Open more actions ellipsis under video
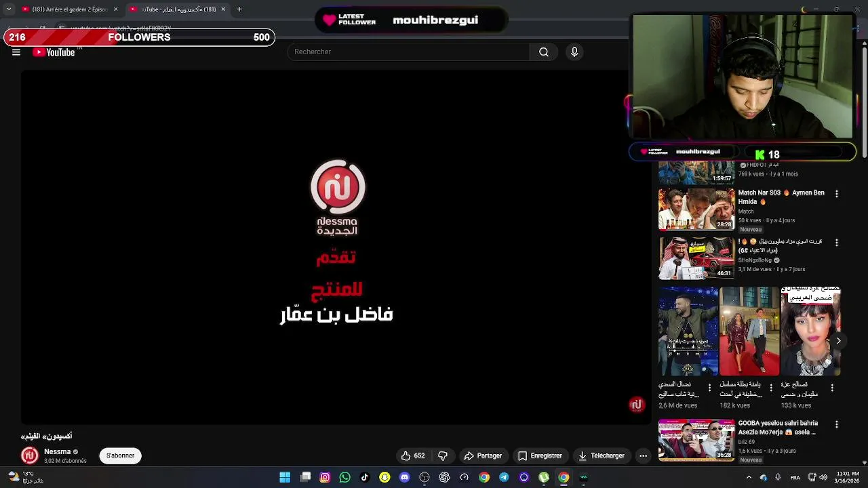868x488 pixels. [643, 455]
